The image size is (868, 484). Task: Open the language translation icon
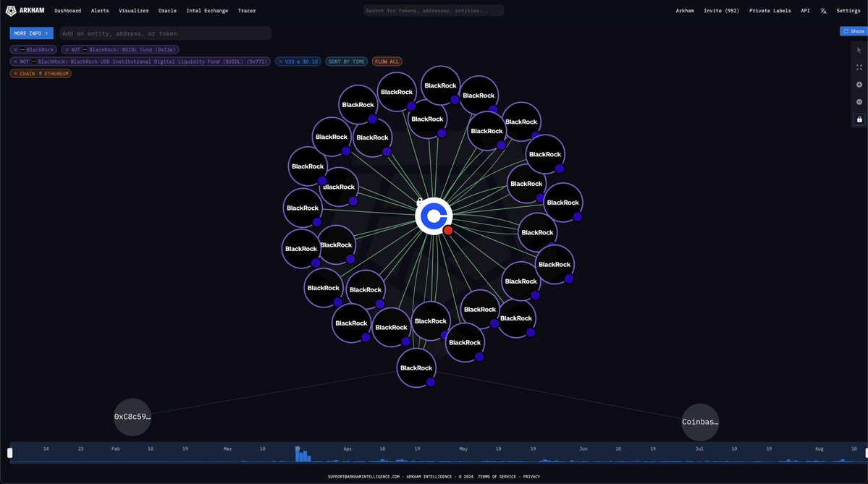[x=823, y=11]
